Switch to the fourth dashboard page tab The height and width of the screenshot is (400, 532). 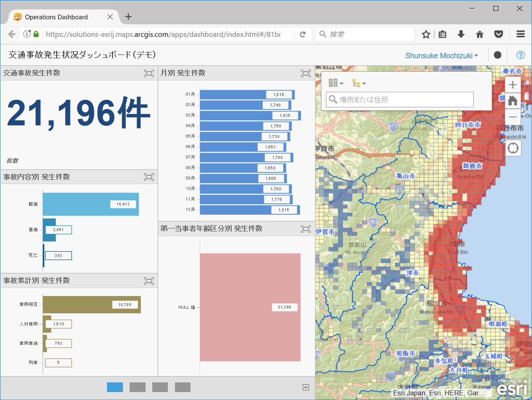[x=183, y=387]
